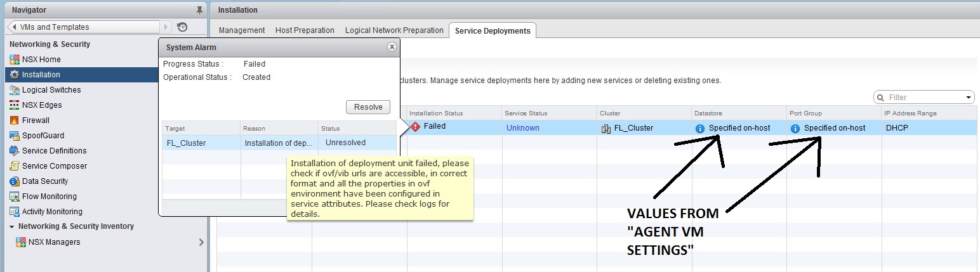Click the Service Composer icon
The image size is (980, 272).
pos(15,166)
